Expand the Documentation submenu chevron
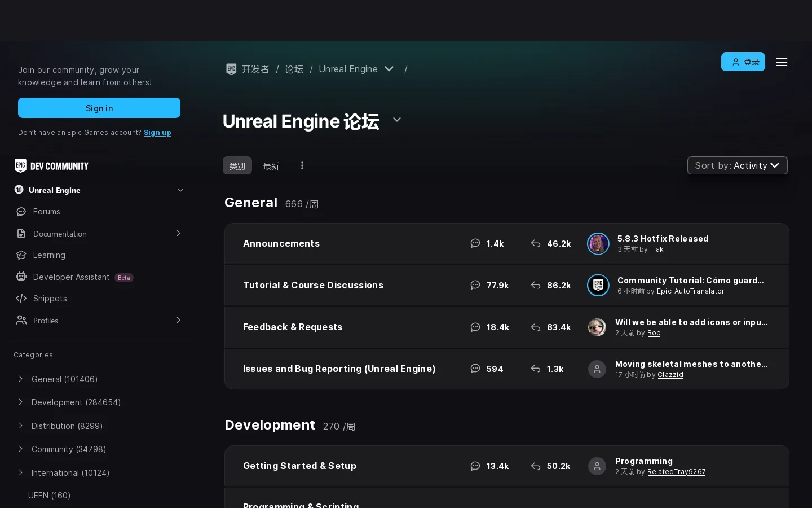 (179, 234)
